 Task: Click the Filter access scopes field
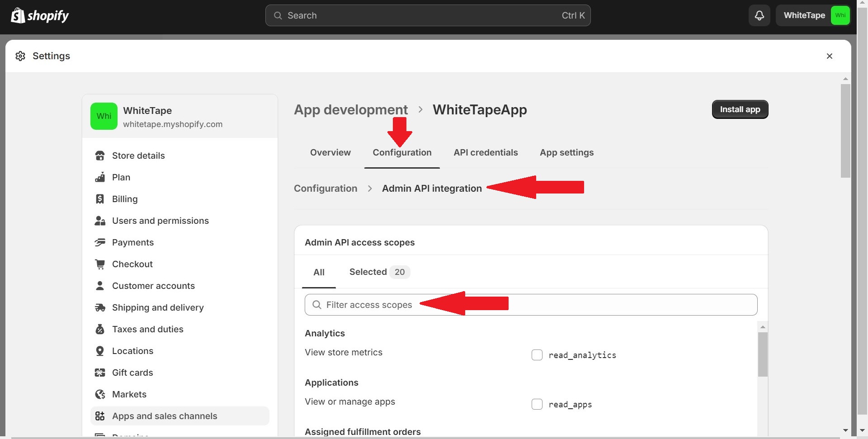[x=531, y=305]
